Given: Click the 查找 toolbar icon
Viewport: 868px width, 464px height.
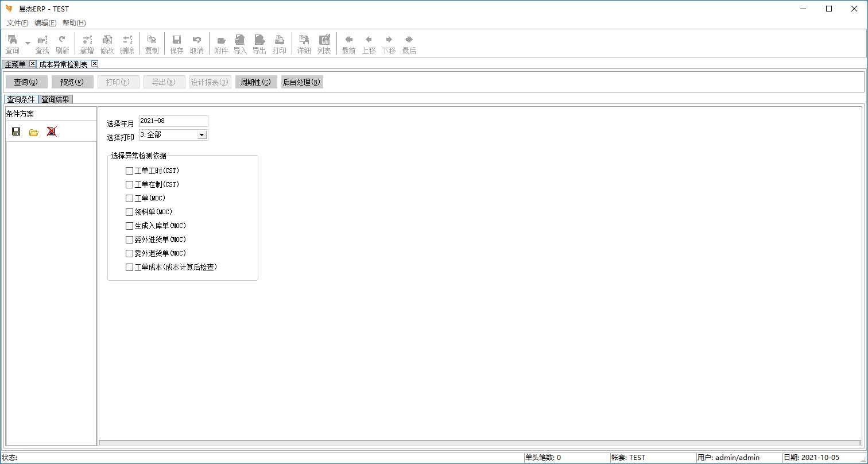Looking at the screenshot, I should (x=42, y=44).
